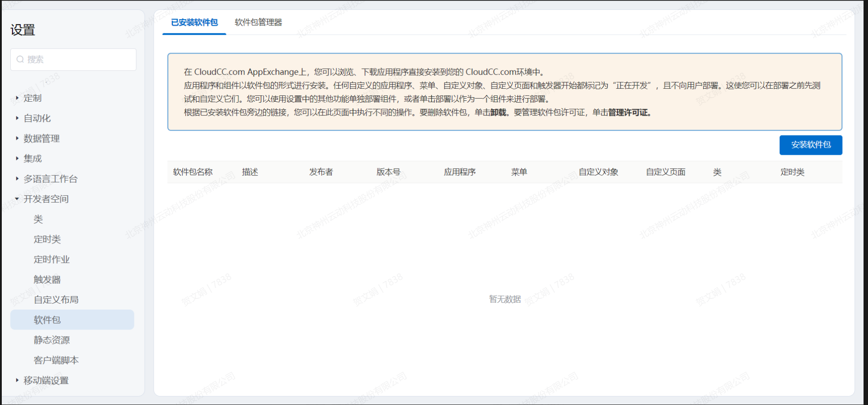Collapse the 开发者空间 section
The image size is (868, 405).
point(17,199)
